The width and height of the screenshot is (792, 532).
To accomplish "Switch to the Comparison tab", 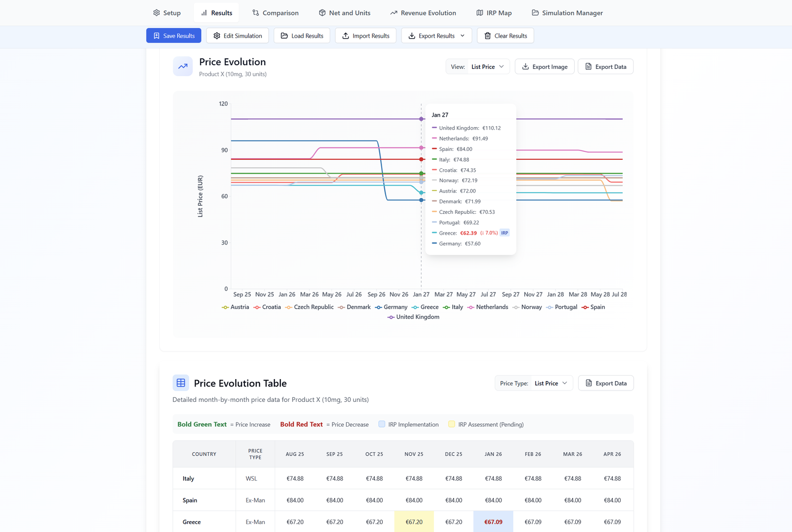I will click(276, 12).
